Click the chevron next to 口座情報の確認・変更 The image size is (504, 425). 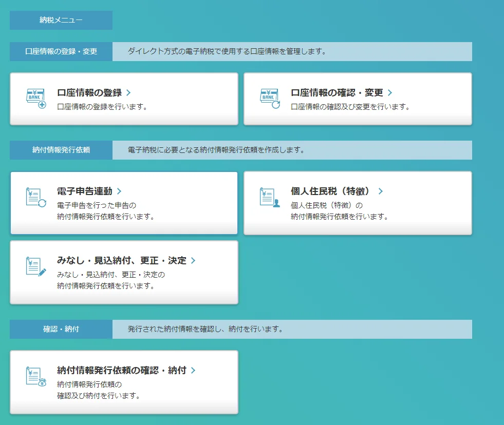tap(390, 92)
